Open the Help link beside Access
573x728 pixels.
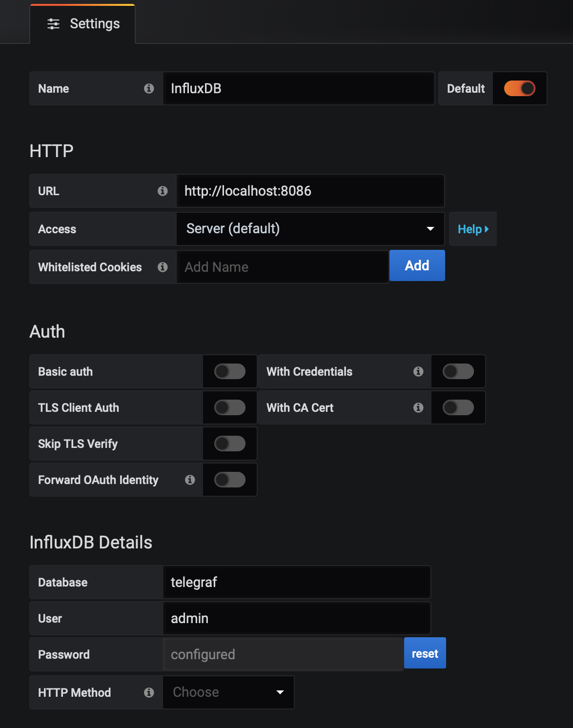tap(473, 229)
